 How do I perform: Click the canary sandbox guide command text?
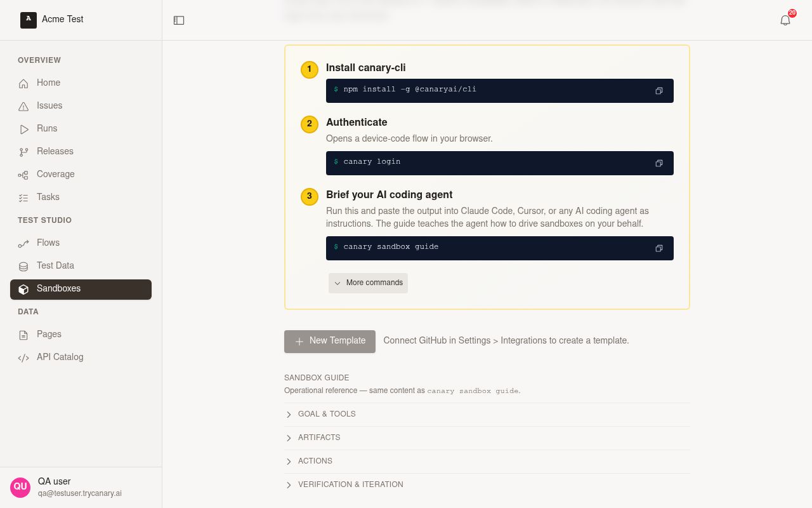pos(391,247)
